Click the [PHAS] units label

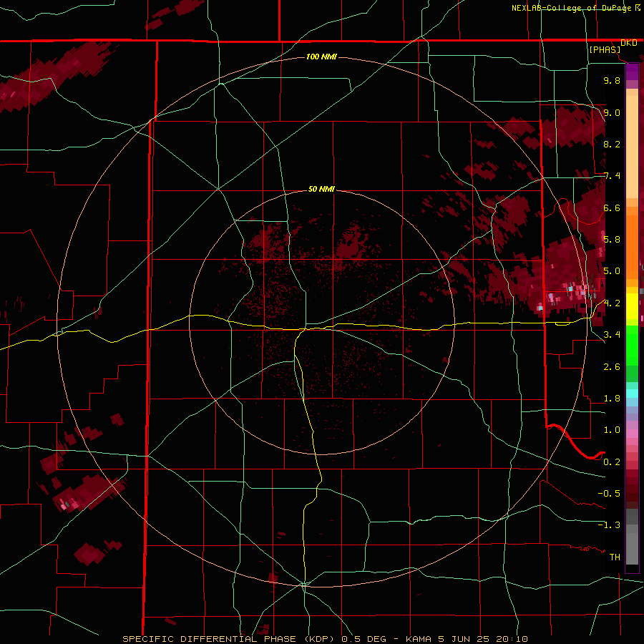(x=605, y=49)
